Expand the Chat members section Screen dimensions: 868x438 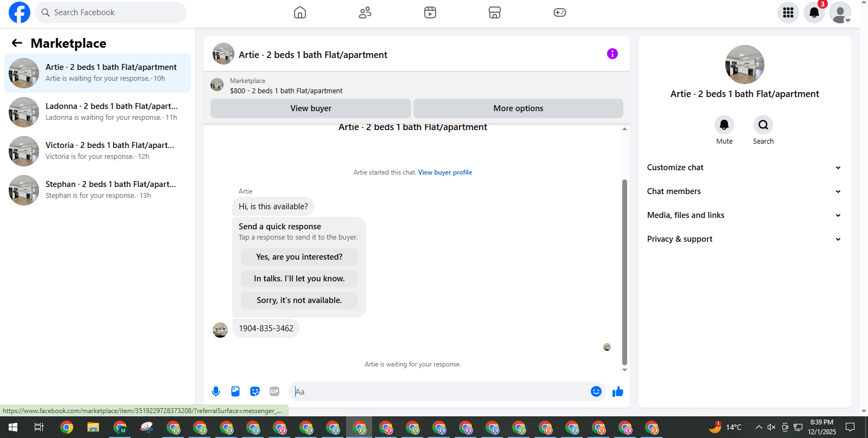pos(744,191)
